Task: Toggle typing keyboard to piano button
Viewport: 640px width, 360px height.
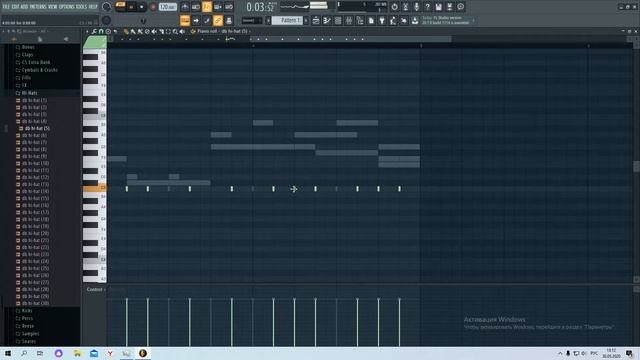Action: pyautogui.click(x=185, y=20)
